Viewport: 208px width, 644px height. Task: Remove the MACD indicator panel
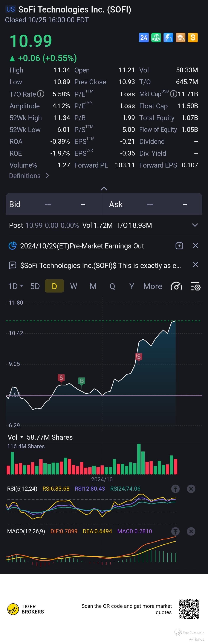click(191, 531)
